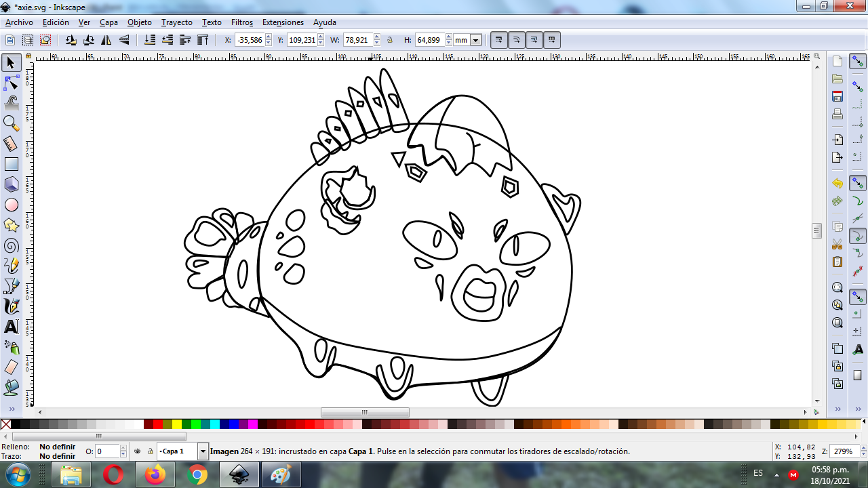This screenshot has height=488, width=868.
Task: Open the Trayecto menu
Action: 177,22
